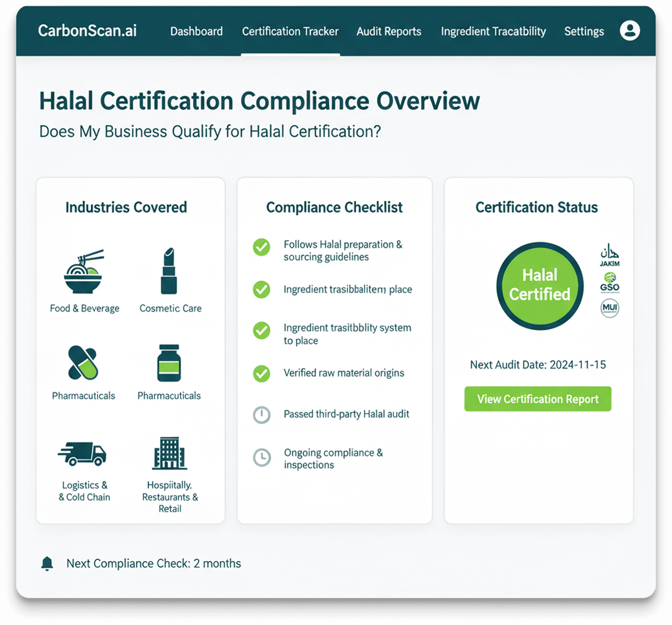
Task: Click the medicine bottle icon
Action: coord(169,363)
